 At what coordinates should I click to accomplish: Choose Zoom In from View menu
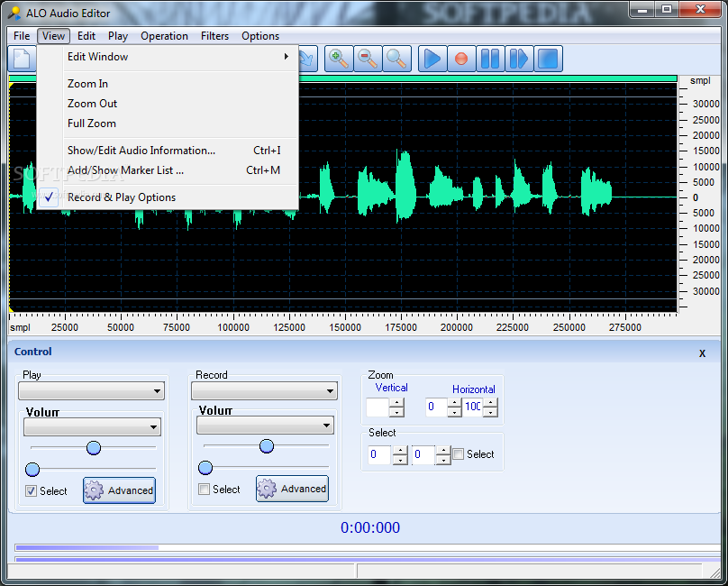click(168, 84)
